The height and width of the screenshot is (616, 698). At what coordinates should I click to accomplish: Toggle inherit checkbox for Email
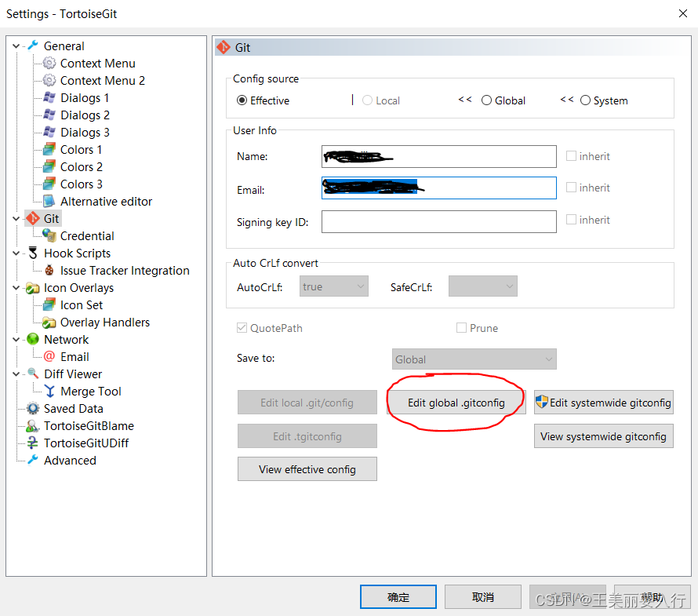tap(571, 187)
